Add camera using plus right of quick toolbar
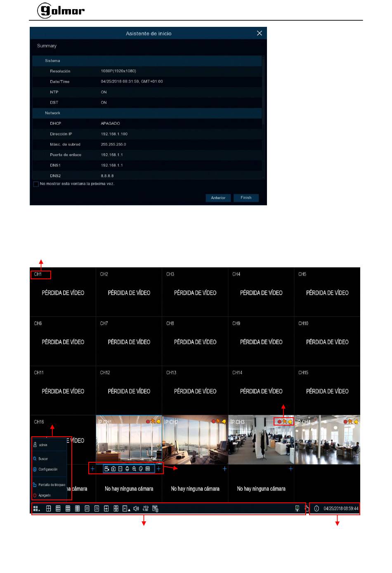The height and width of the screenshot is (573, 392). pos(158,469)
